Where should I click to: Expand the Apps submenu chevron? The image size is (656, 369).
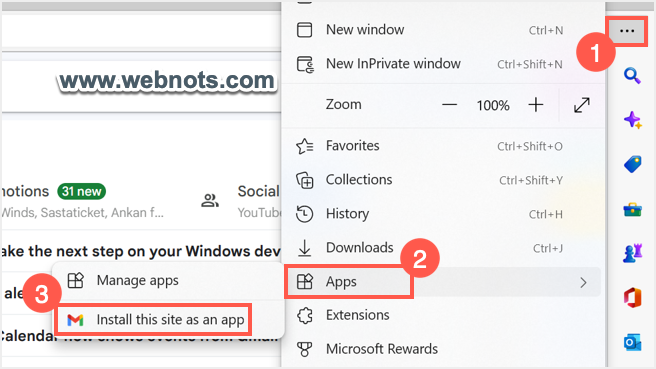point(584,283)
